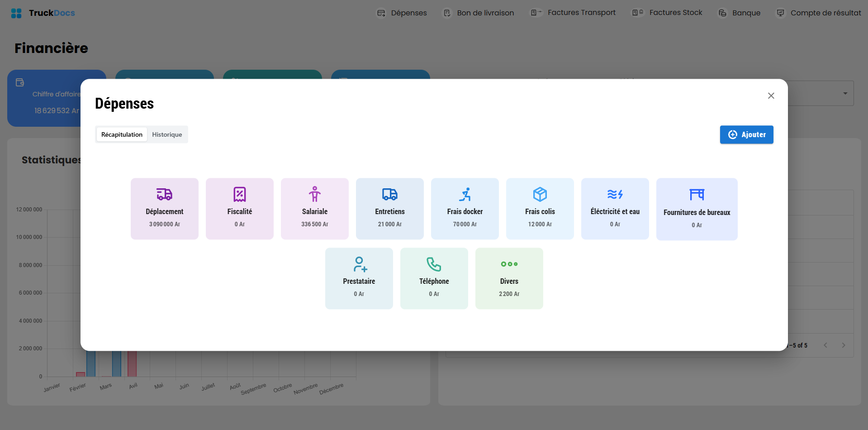Click the Février bar in the chart

(x=81, y=374)
